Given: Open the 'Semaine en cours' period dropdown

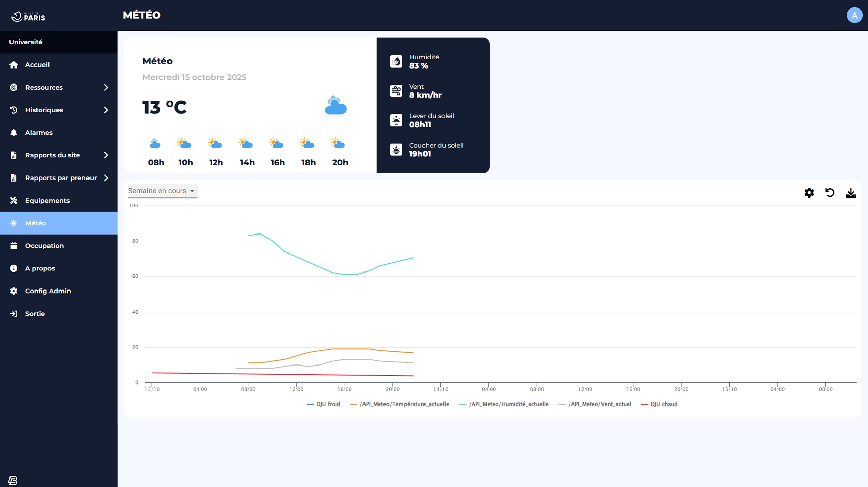Looking at the screenshot, I should tap(162, 191).
